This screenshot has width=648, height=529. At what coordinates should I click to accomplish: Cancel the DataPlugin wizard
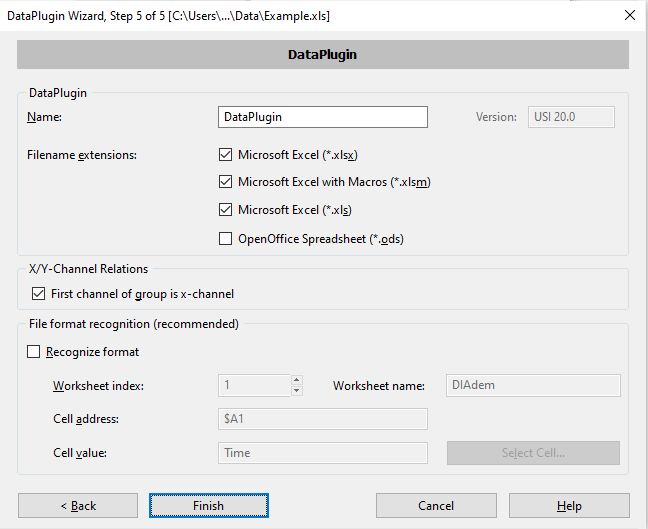[x=436, y=506]
